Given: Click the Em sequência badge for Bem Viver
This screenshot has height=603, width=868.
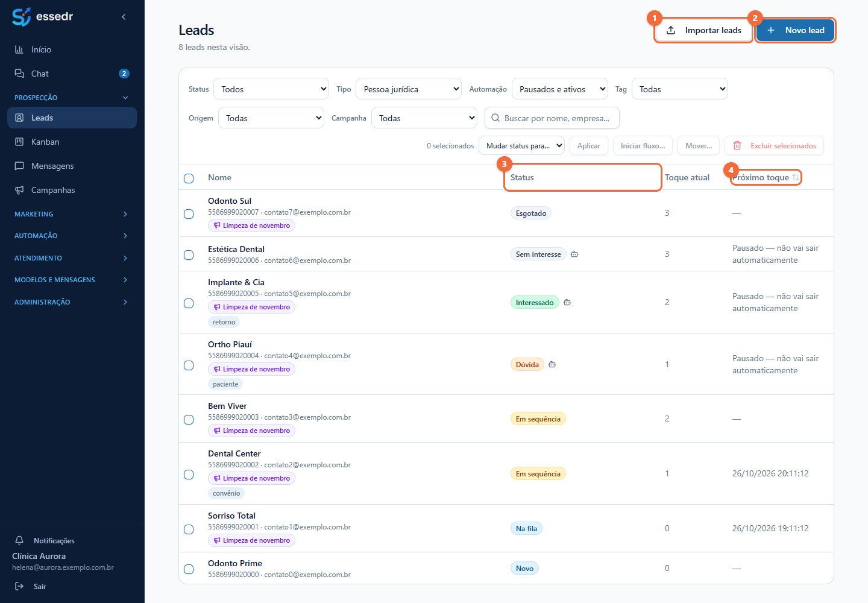Looking at the screenshot, I should click(538, 419).
